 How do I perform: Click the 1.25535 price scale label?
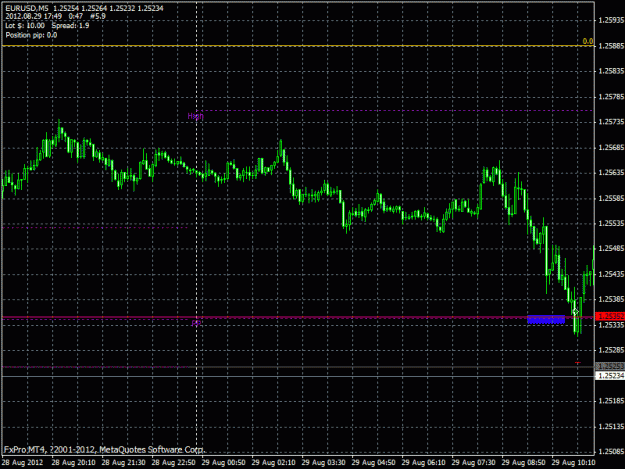click(611, 223)
